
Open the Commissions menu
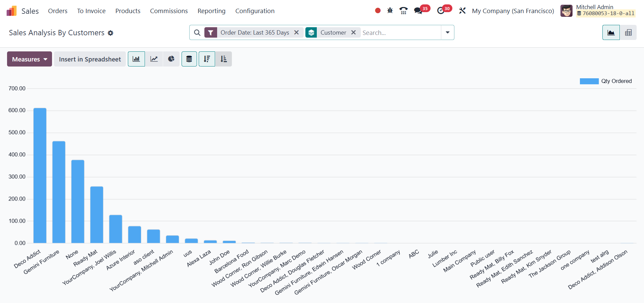[169, 11]
